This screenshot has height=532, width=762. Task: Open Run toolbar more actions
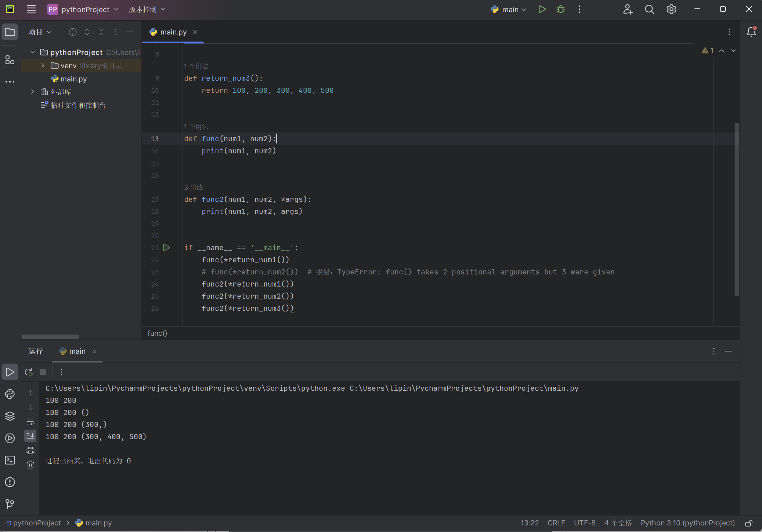[x=61, y=372]
